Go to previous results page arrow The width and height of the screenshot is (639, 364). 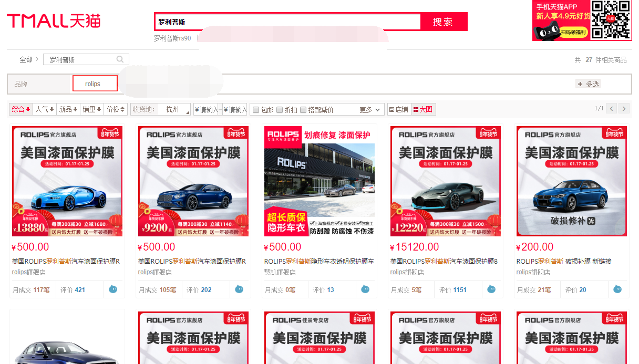(611, 109)
